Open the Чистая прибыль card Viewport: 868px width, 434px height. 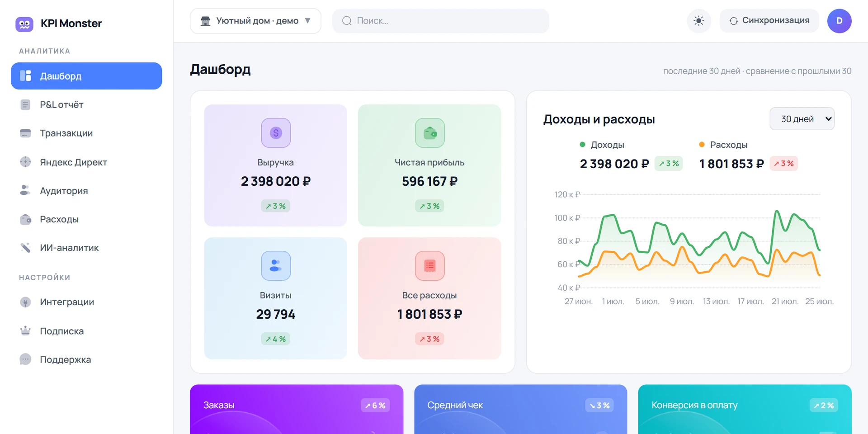point(429,165)
